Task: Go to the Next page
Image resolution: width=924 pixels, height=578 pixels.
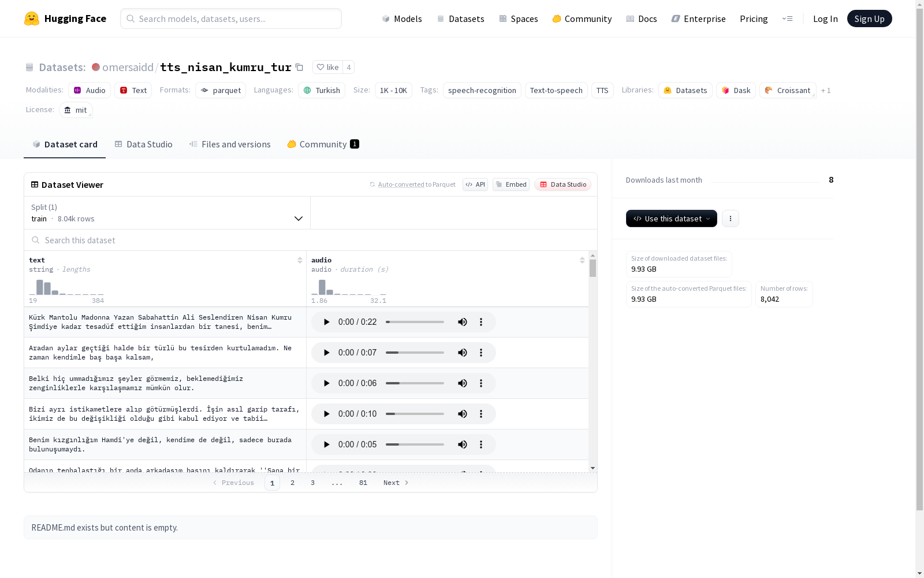Action: [396, 483]
